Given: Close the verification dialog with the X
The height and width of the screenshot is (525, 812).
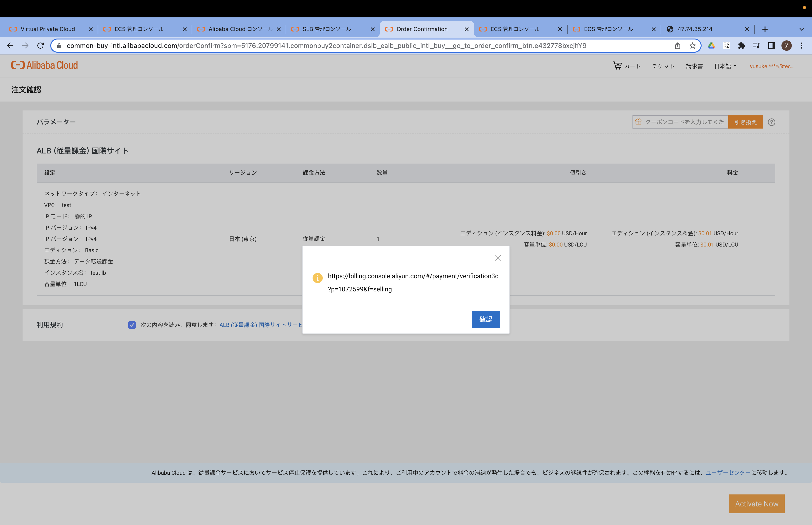Looking at the screenshot, I should point(498,258).
